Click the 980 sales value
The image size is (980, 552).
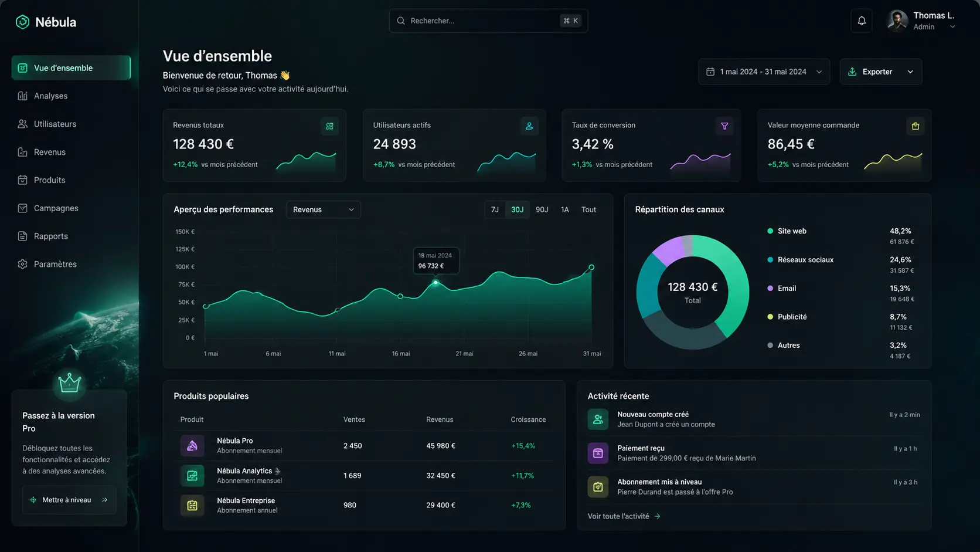(x=350, y=505)
